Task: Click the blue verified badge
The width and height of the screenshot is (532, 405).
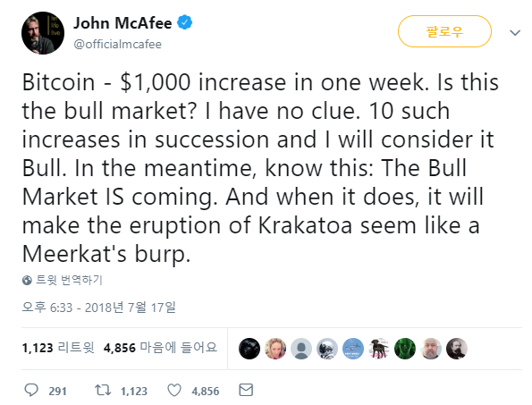Action: 185,22
